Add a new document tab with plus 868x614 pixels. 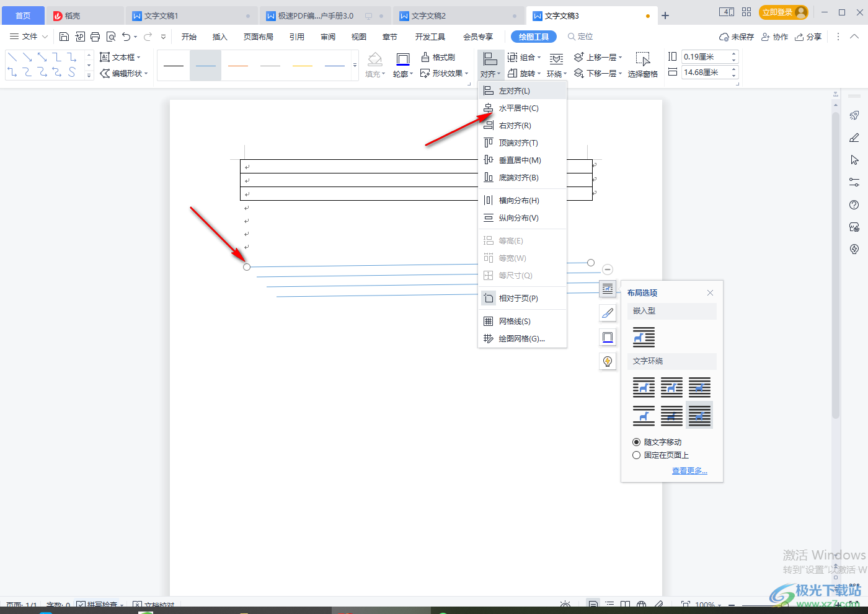pyautogui.click(x=665, y=15)
